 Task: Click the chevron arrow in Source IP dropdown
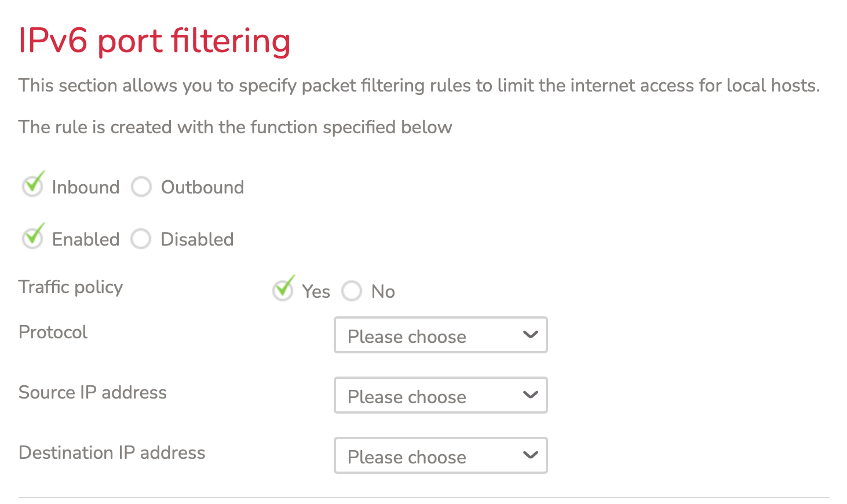click(x=530, y=395)
